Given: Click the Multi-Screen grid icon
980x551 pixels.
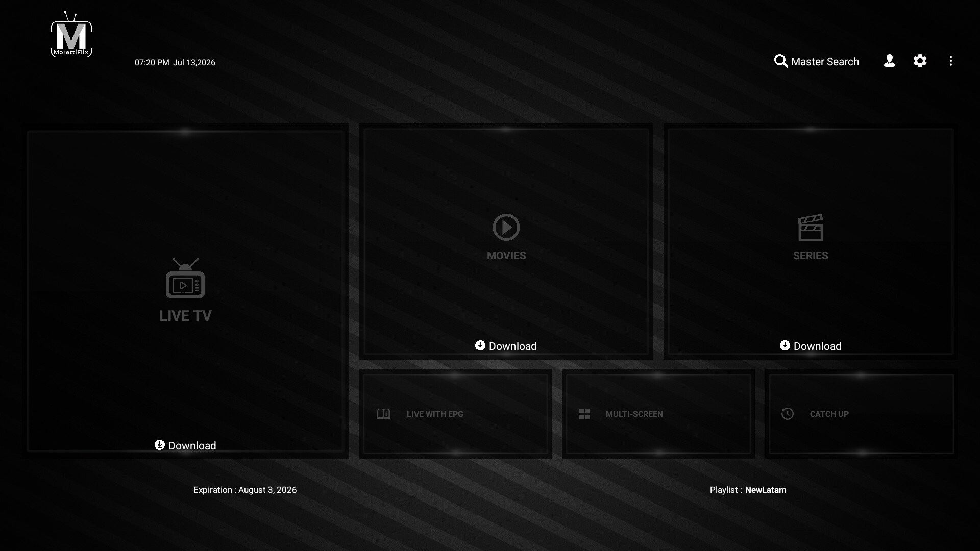Looking at the screenshot, I should click(x=584, y=414).
